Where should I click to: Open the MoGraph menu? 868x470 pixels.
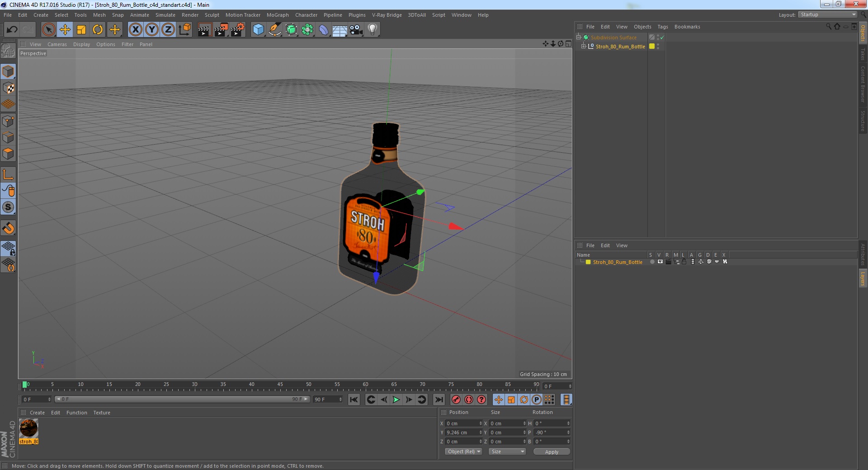click(278, 15)
